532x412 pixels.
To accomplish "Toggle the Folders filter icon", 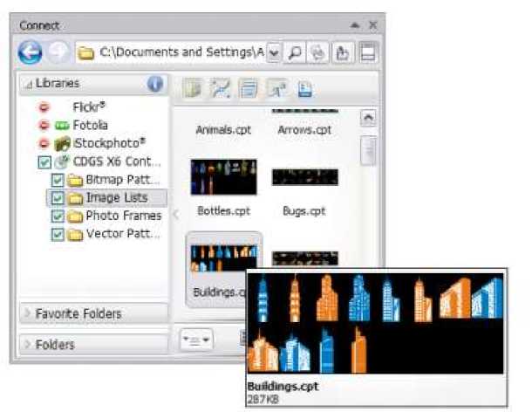I will pyautogui.click(x=193, y=89).
